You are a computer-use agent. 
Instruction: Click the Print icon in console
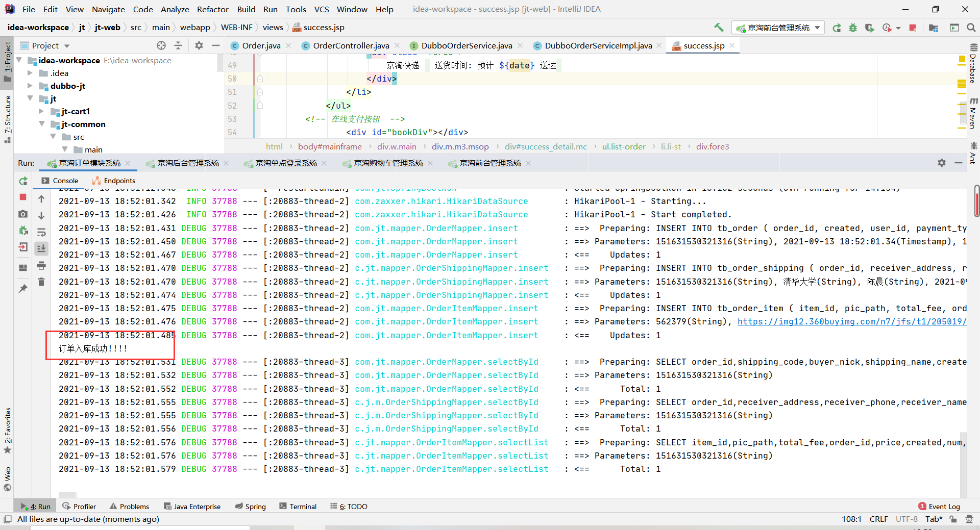[41, 265]
